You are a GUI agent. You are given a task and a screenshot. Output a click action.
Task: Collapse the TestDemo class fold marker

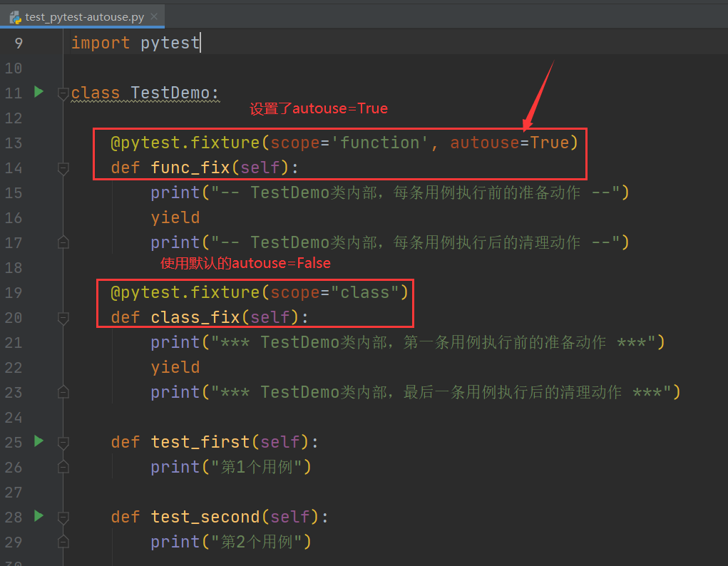pos(63,93)
